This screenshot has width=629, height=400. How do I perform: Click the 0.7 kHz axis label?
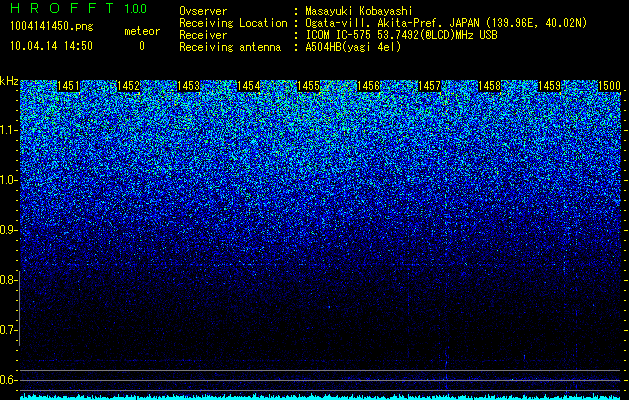[8, 330]
